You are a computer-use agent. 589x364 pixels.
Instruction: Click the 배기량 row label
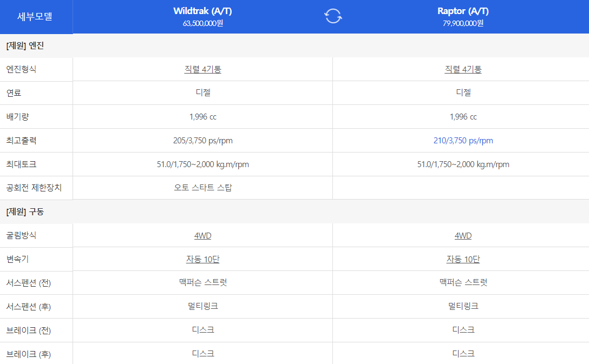click(18, 117)
